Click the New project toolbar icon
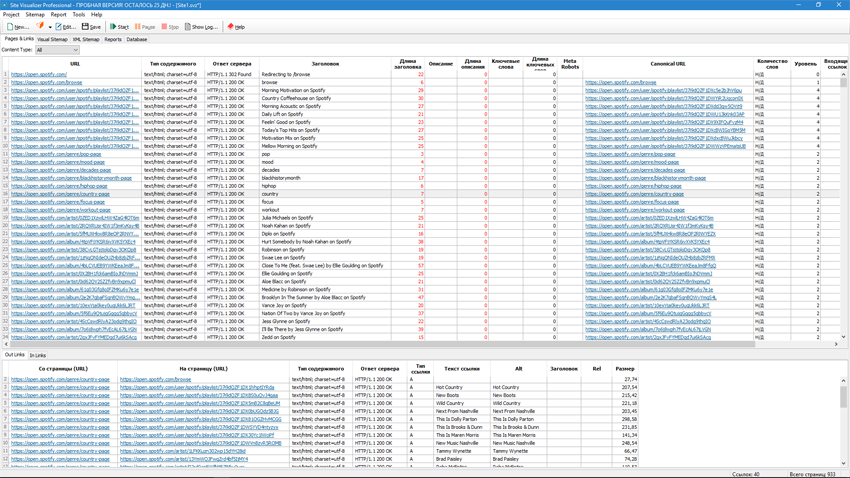This screenshot has width=850, height=478. pos(18,27)
